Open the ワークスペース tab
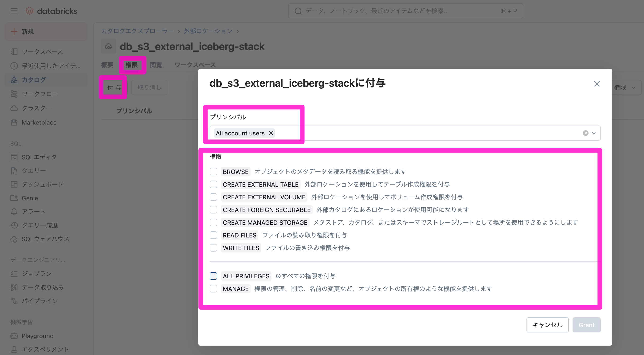The image size is (644, 355). (195, 65)
